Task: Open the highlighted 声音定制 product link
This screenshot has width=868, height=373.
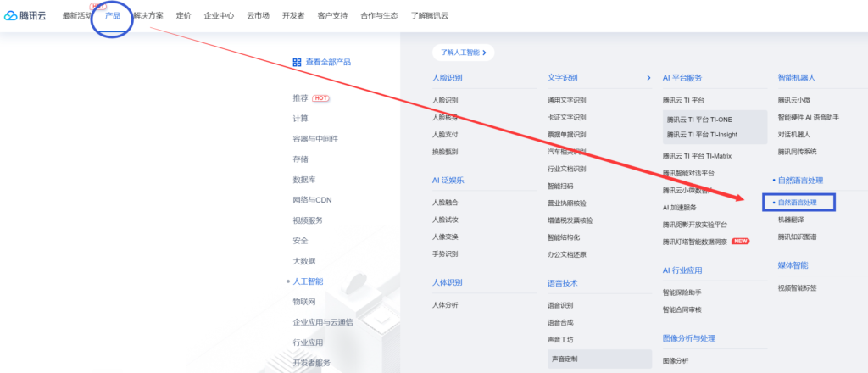Action: pos(599,359)
